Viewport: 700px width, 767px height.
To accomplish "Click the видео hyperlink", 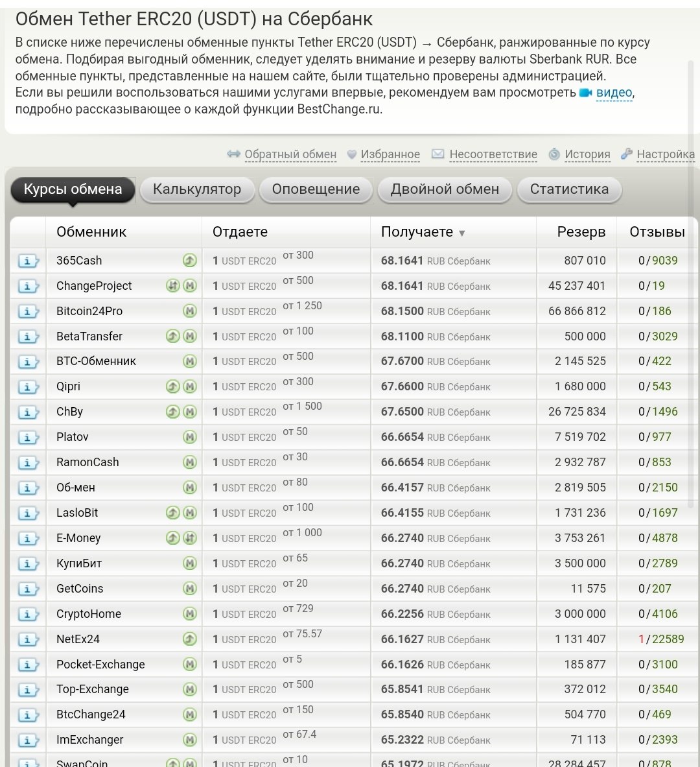I will (x=614, y=93).
